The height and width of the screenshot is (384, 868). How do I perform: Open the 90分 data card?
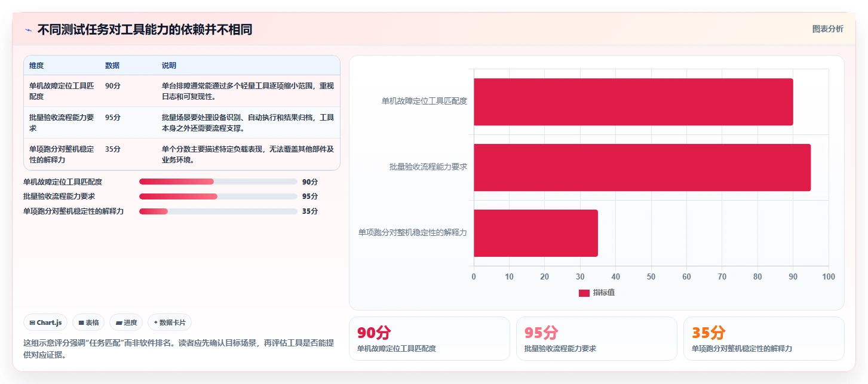429,339
